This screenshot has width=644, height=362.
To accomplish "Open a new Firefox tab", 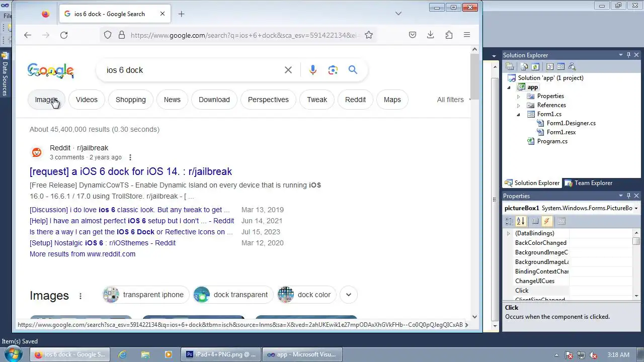I will point(182,14).
